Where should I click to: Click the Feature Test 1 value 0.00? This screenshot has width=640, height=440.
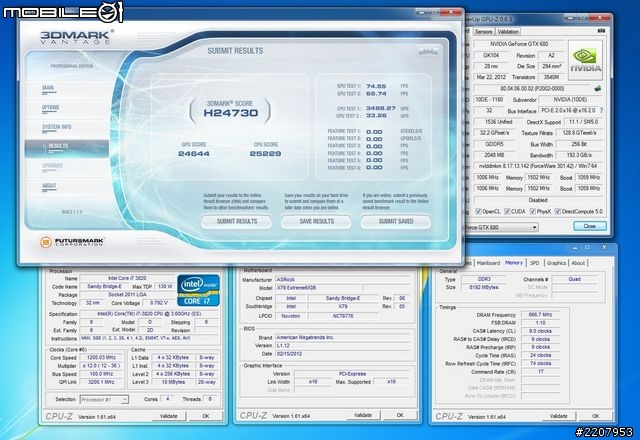pyautogui.click(x=374, y=131)
